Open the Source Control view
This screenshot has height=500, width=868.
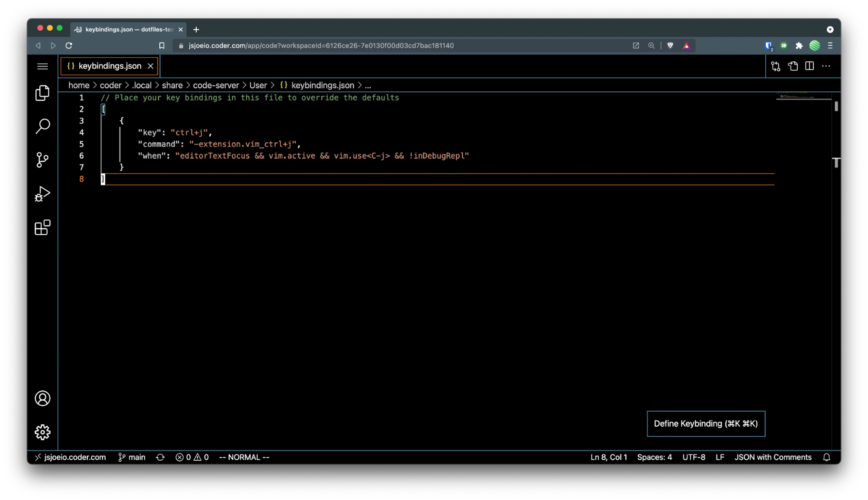tap(42, 160)
